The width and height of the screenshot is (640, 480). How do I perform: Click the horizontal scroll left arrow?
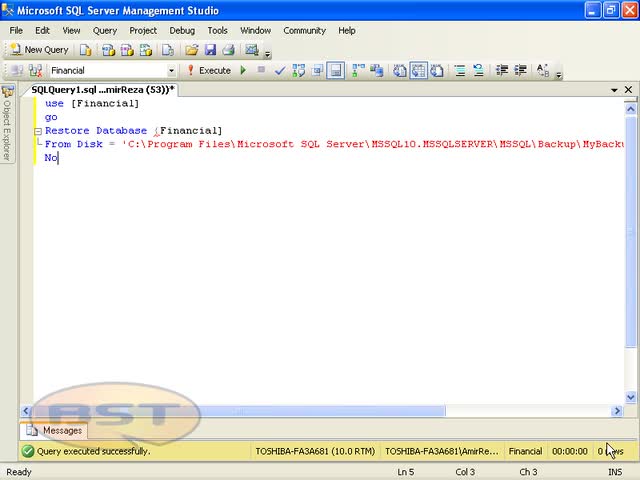coord(26,411)
